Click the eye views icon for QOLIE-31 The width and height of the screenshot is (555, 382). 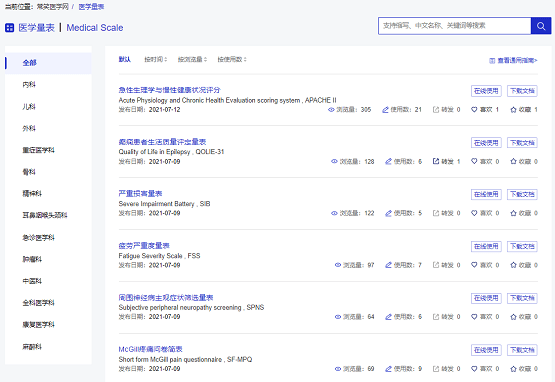point(334,161)
